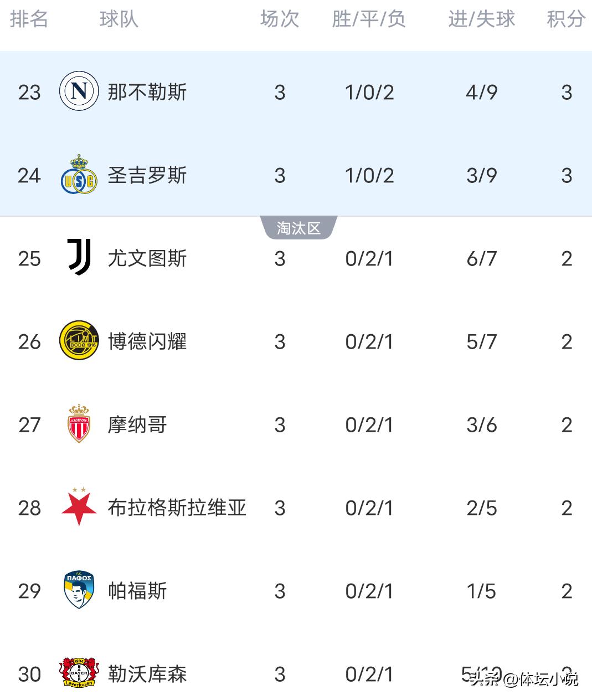Screen dimensions: 592x700
Task: Click the Slavia Prague red star logo
Action: [x=79, y=507]
